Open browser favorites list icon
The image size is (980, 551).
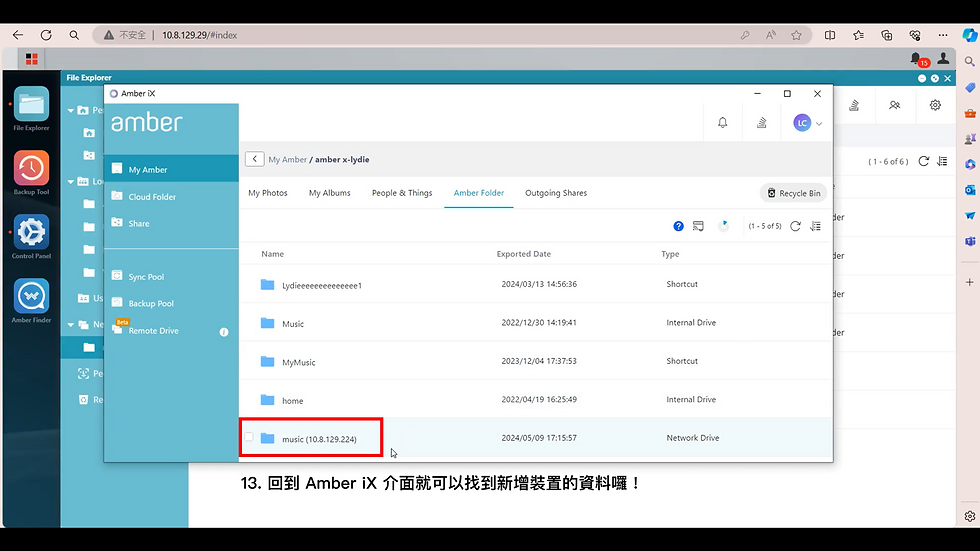coord(859,35)
